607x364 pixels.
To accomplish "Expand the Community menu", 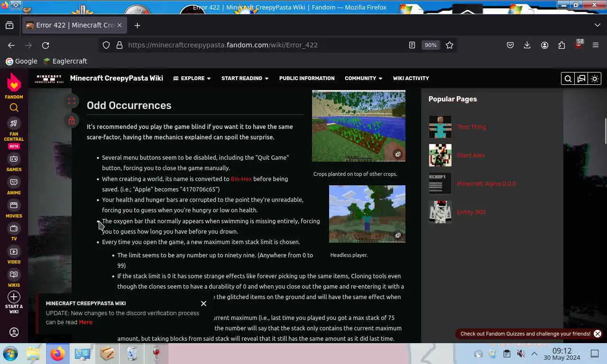I will coord(363,78).
